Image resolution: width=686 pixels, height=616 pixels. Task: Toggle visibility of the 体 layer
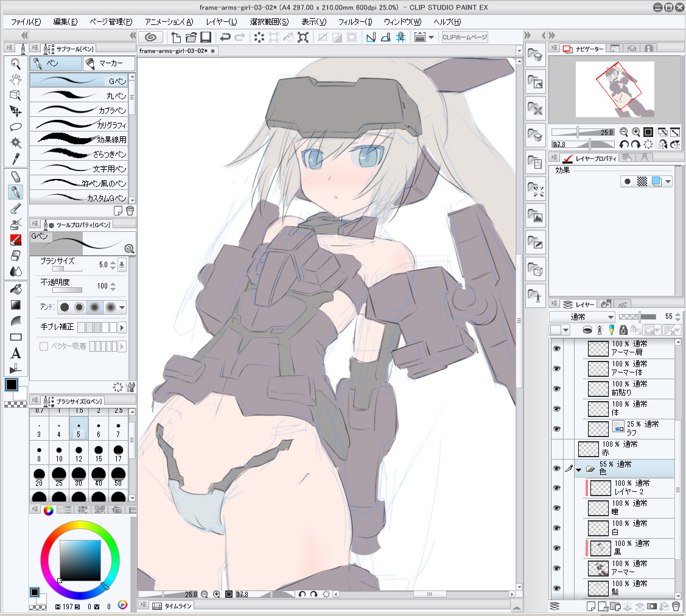556,408
